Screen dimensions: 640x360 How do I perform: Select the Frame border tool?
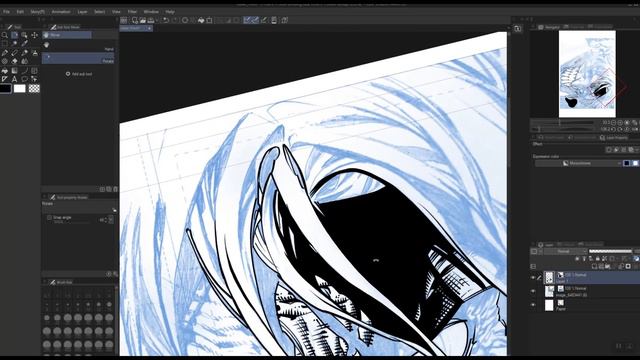point(34,71)
